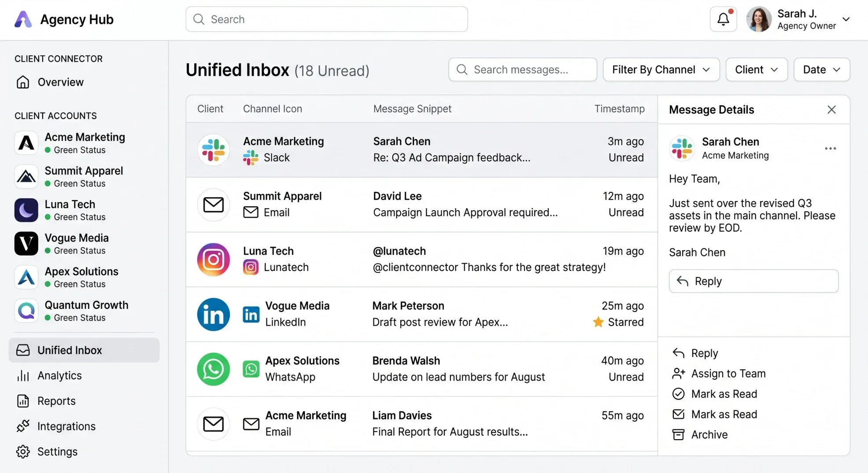Close the Message Details panel
This screenshot has width=868, height=473.
point(831,110)
